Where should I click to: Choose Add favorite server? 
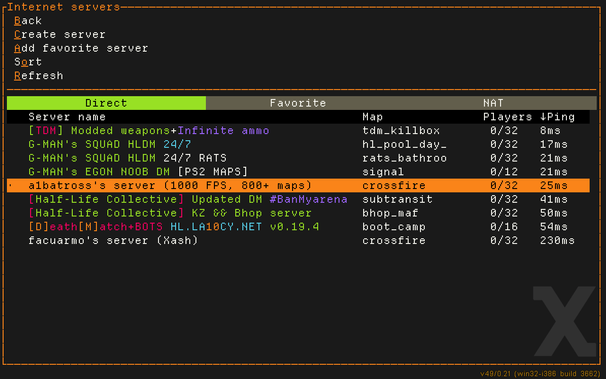81,48
